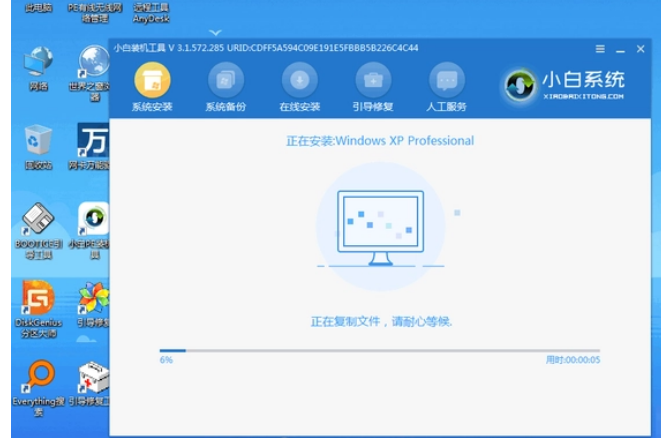Close the 小白装机工具 window

(x=641, y=48)
